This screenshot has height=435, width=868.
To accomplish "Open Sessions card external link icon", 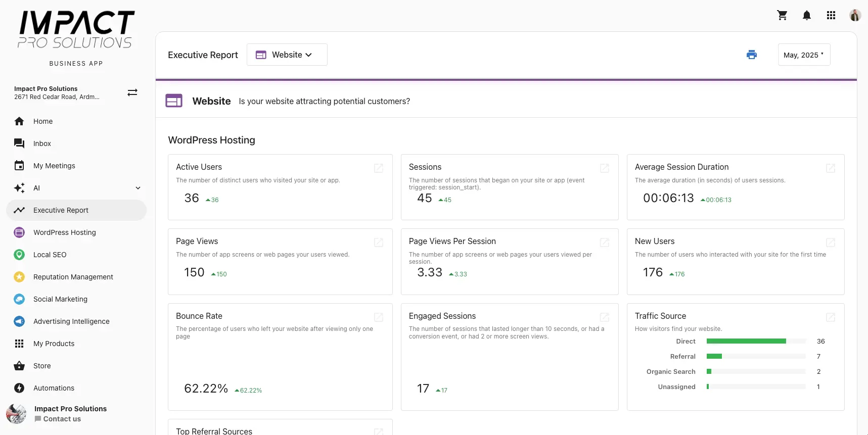I will [604, 168].
